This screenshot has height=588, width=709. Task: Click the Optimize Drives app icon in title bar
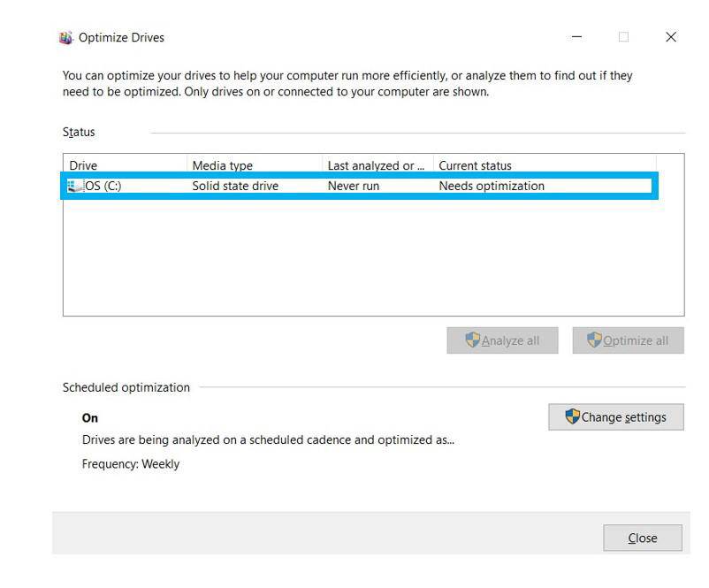(65, 37)
